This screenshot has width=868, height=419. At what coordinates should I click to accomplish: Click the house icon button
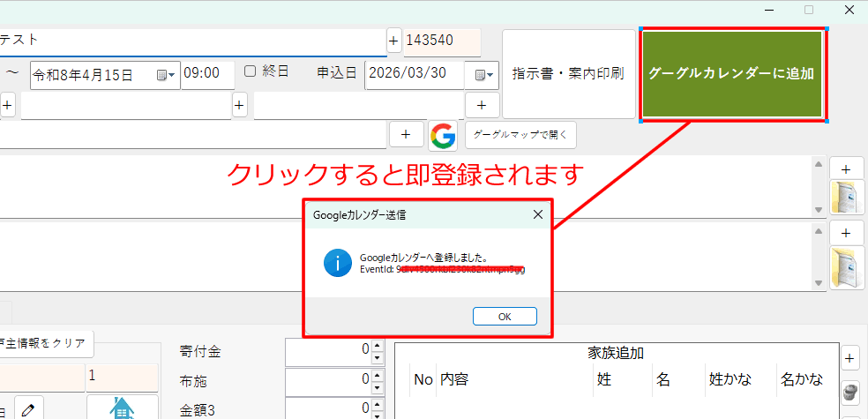[x=122, y=408]
